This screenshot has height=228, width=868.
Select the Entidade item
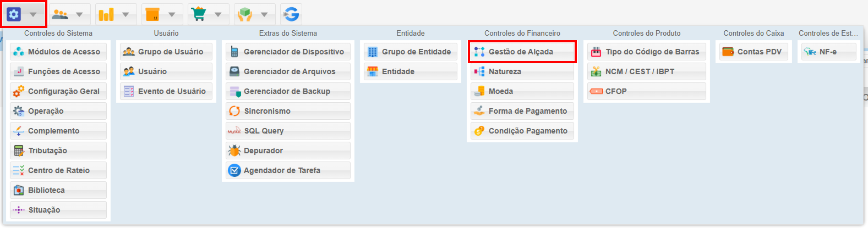click(411, 71)
